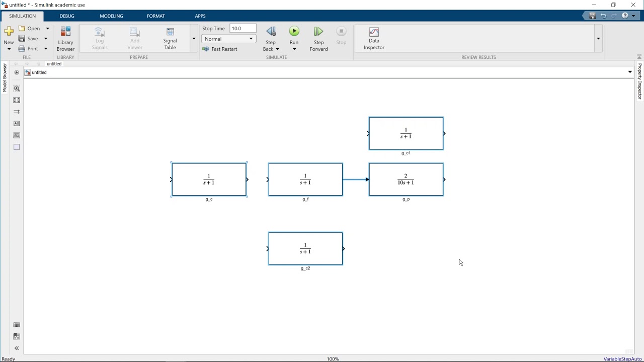Open Help question mark icon

pos(625,16)
